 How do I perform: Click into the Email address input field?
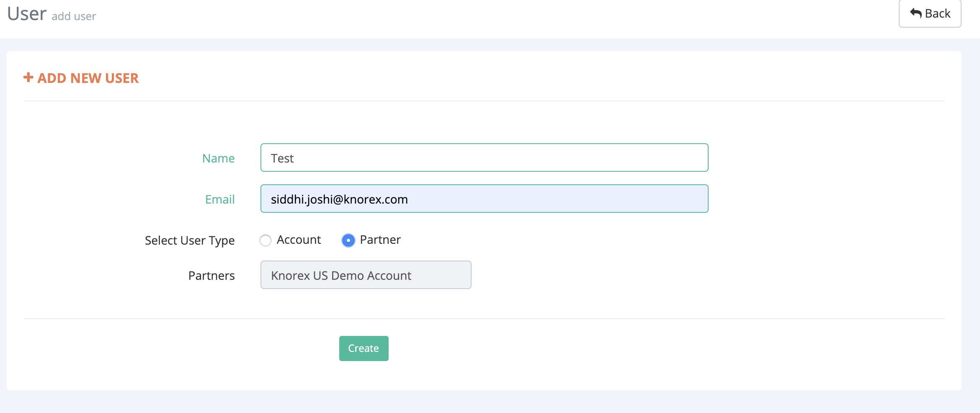click(484, 199)
